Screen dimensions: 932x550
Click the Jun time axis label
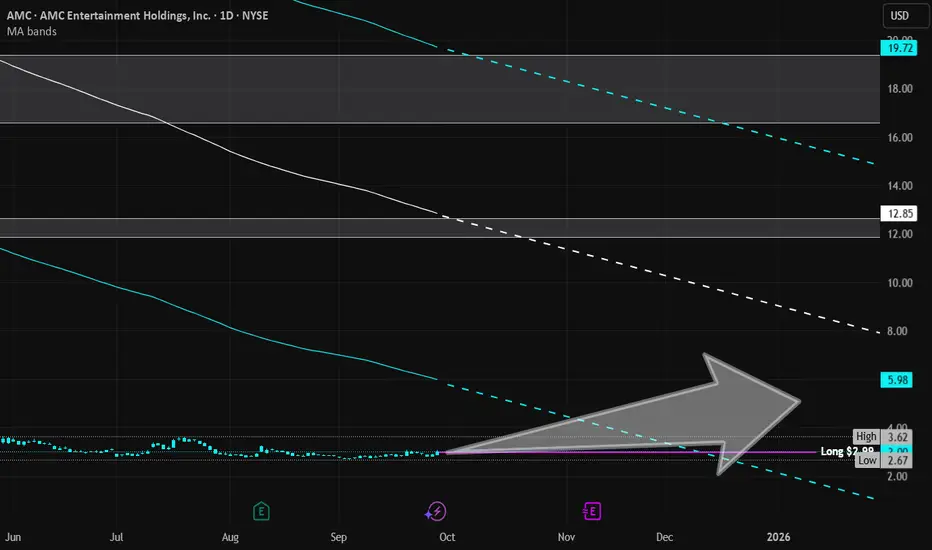[13, 537]
